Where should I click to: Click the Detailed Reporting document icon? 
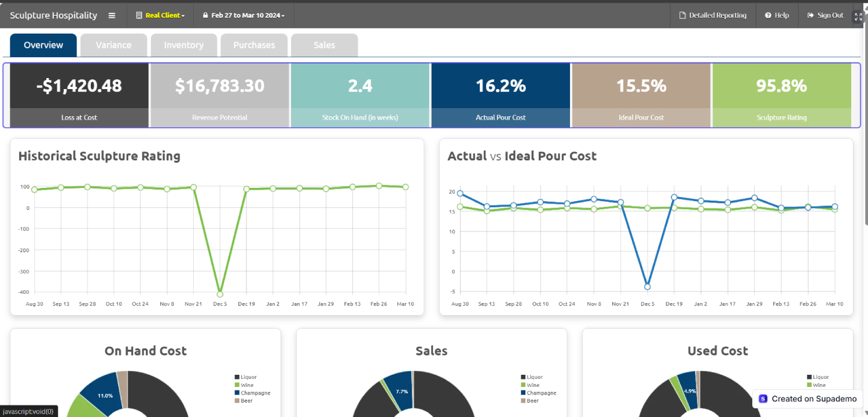pos(682,16)
